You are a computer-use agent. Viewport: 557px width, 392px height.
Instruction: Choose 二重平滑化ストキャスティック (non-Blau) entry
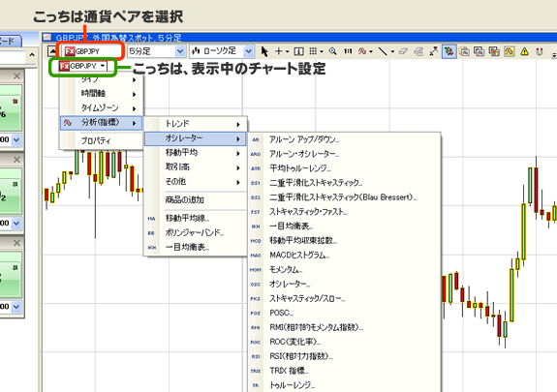click(345, 183)
